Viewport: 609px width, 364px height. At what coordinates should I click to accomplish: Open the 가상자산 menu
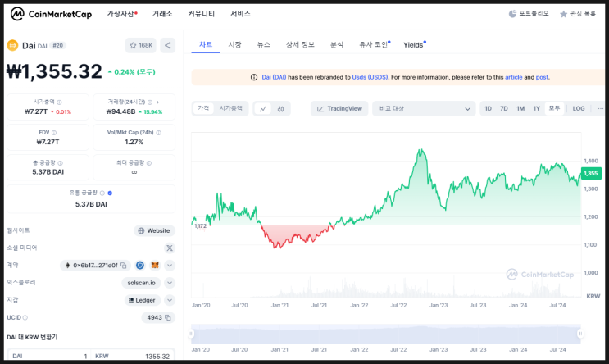pos(122,14)
